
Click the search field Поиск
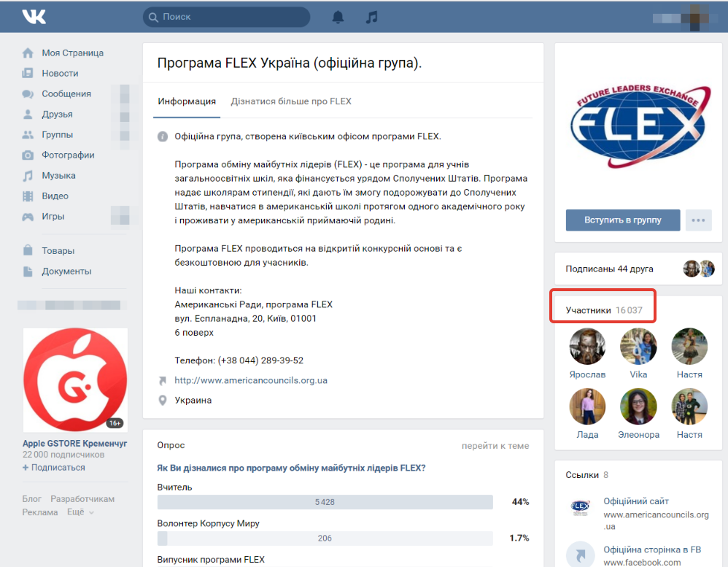227,17
